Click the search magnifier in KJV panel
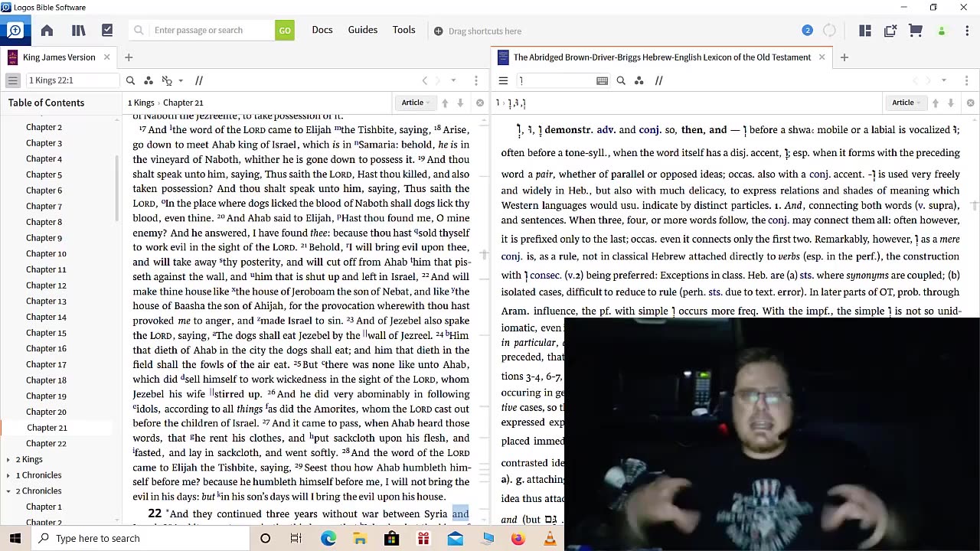Image resolution: width=980 pixels, height=551 pixels. click(x=130, y=80)
